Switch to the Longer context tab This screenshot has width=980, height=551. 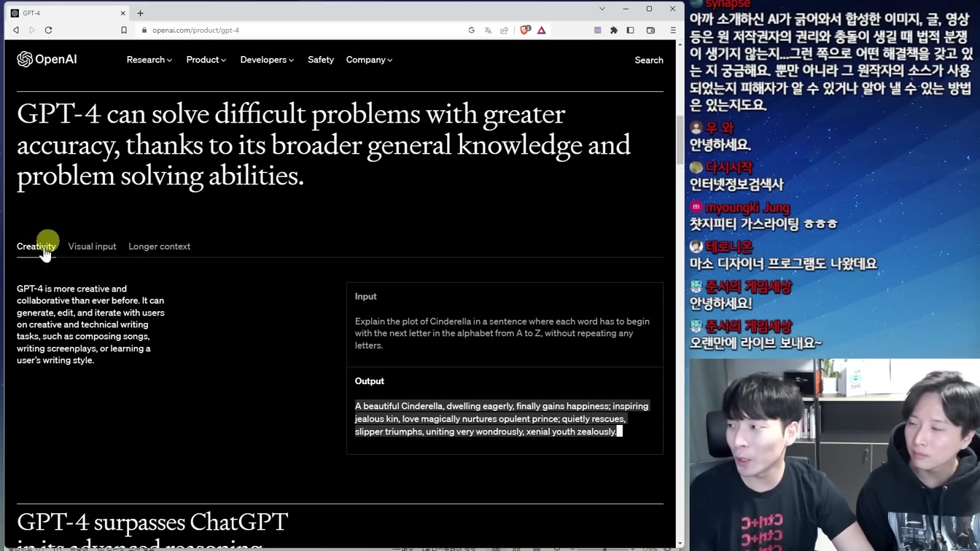point(159,246)
